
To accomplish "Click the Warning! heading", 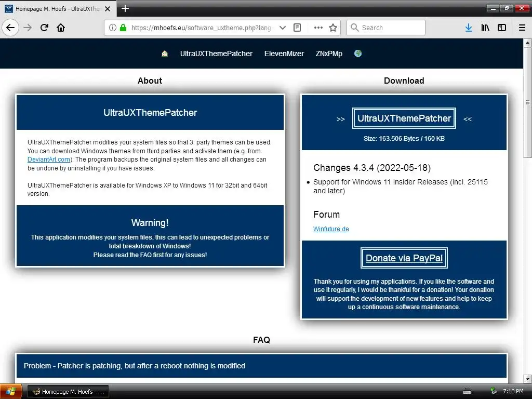I will click(150, 223).
